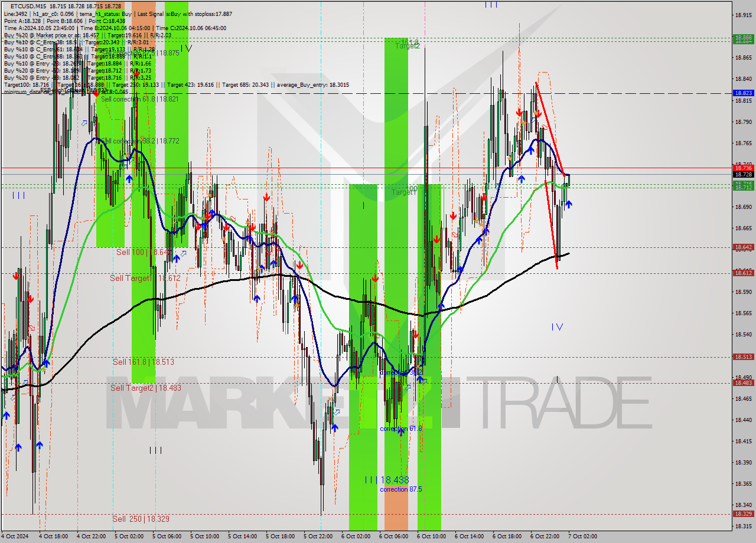
Task: Click the 18.765 price axis value
Action: (x=743, y=143)
